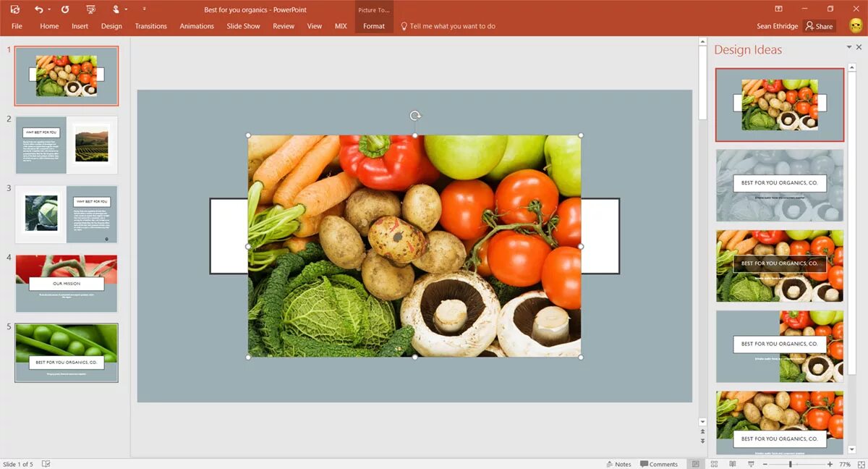The image size is (868, 469).
Task: Open the Review tab
Action: point(284,26)
